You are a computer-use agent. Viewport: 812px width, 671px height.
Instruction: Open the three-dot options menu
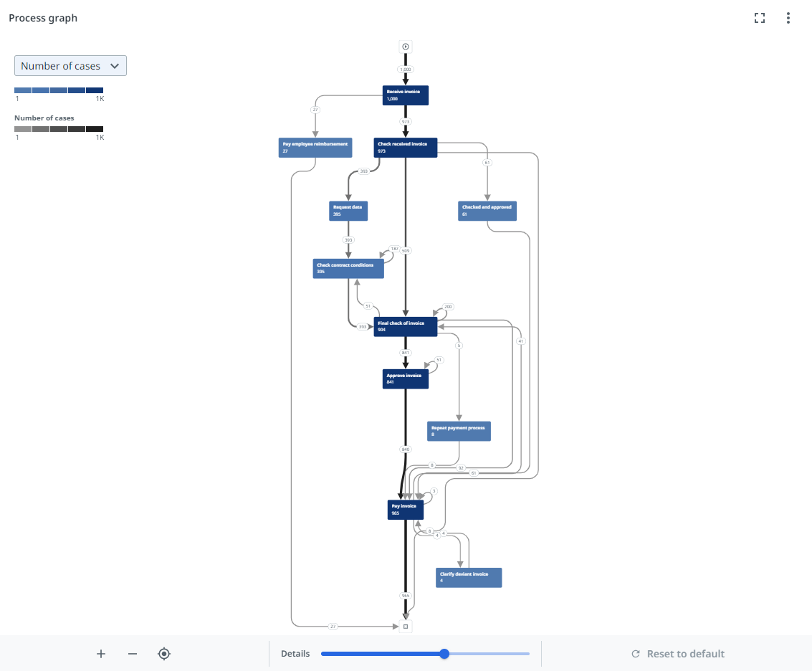click(x=788, y=18)
